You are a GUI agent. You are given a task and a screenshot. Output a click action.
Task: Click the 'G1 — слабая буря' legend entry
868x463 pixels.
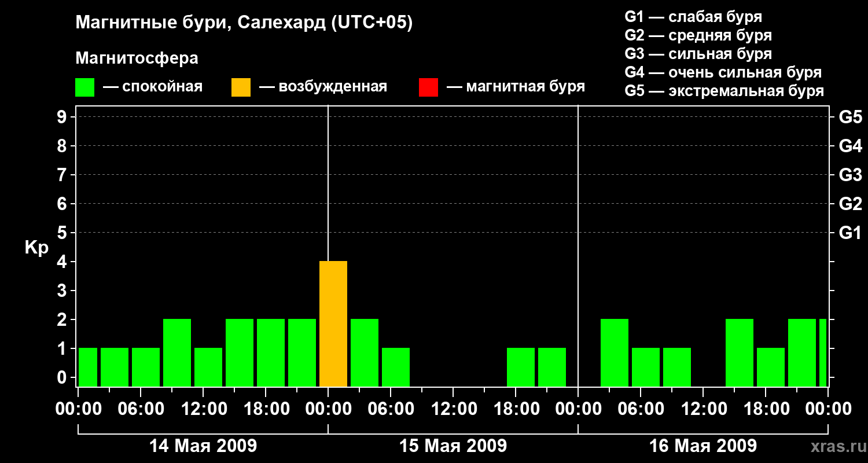click(x=693, y=17)
